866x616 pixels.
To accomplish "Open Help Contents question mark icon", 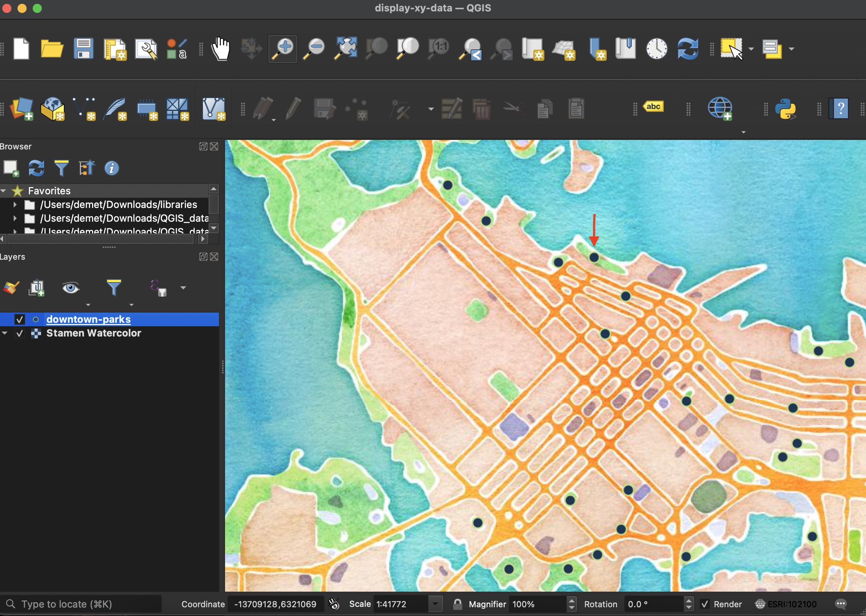I will tap(839, 109).
